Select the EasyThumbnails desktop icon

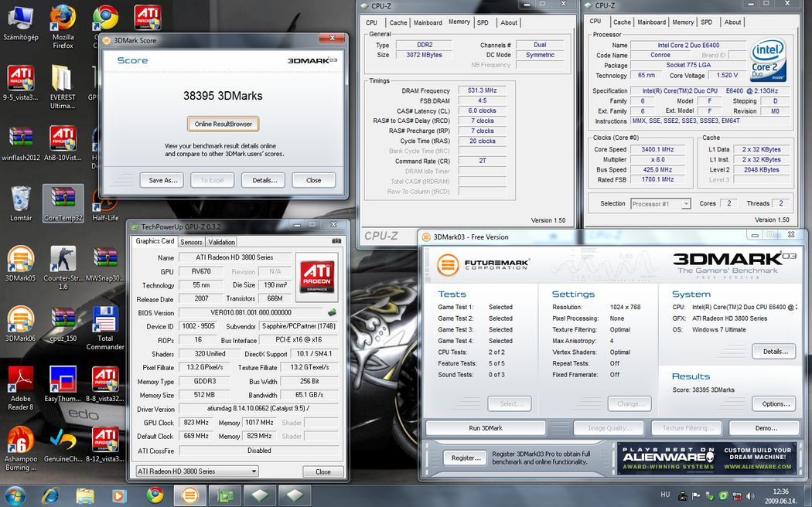[63, 384]
